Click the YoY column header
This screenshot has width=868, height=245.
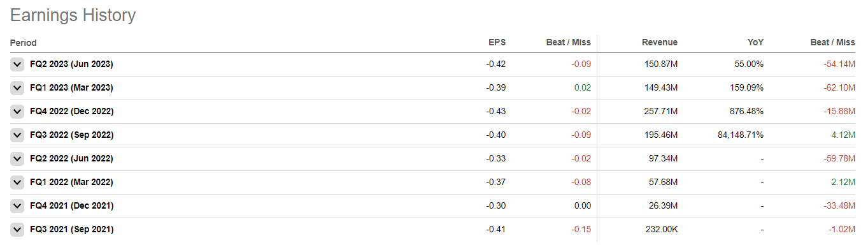[755, 43]
